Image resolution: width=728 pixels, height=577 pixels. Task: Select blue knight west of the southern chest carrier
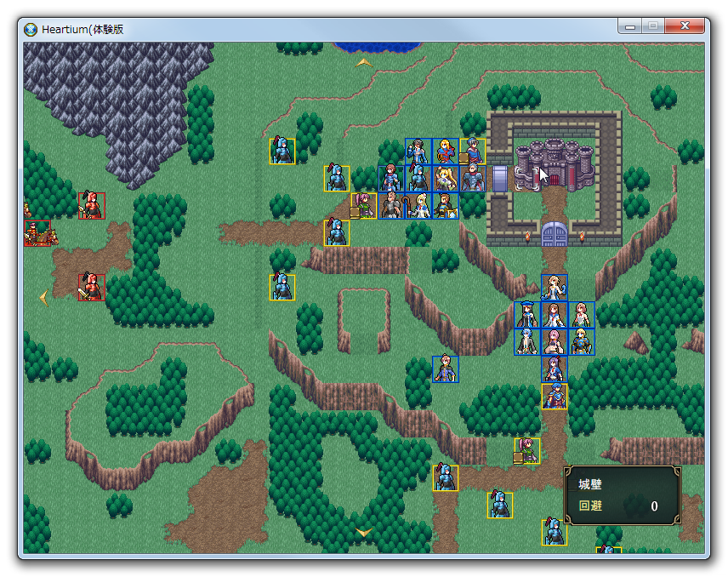(x=446, y=478)
